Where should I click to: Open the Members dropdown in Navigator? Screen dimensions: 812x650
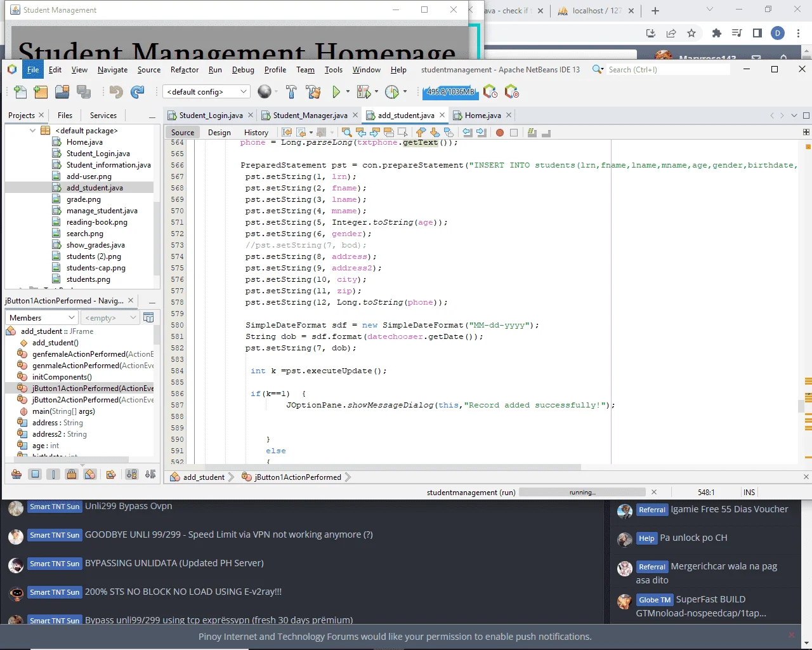(x=41, y=317)
